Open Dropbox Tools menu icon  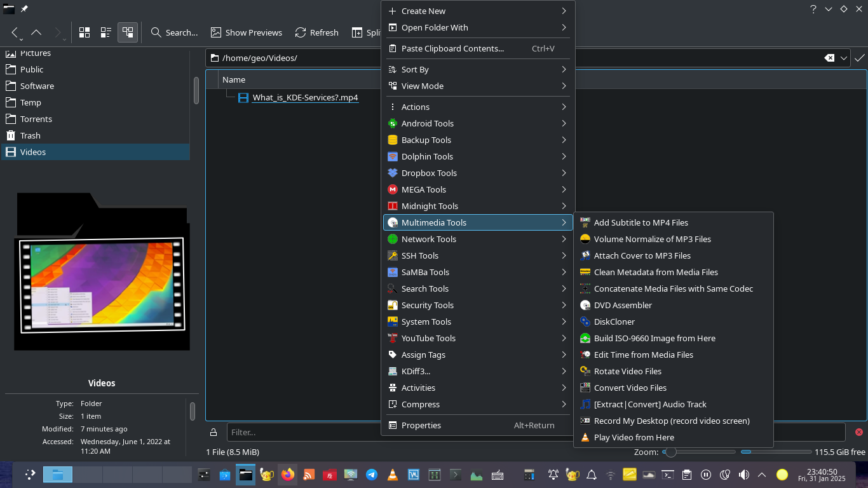coord(393,173)
